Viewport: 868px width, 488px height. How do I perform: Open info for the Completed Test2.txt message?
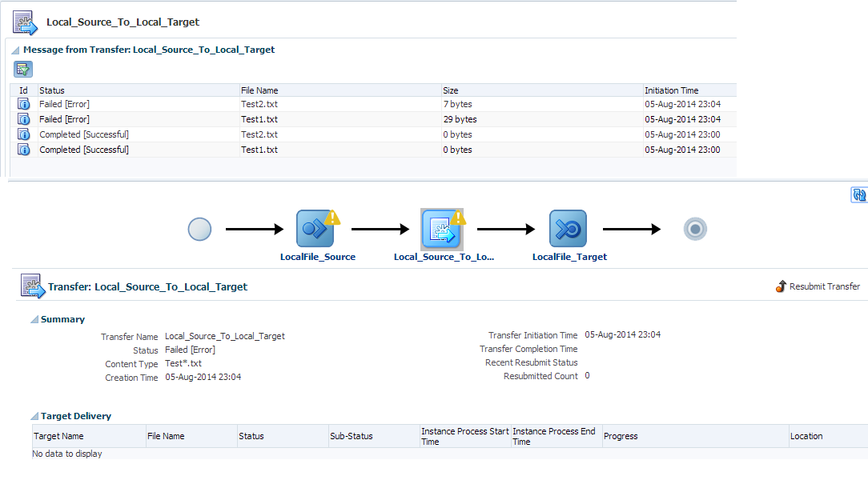(23, 134)
